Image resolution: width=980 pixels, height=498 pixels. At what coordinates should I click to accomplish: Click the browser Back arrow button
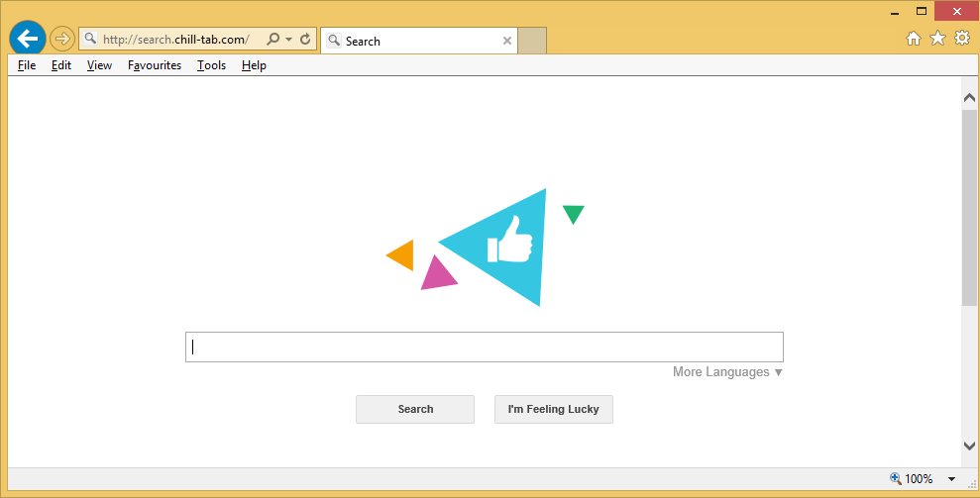pyautogui.click(x=27, y=39)
